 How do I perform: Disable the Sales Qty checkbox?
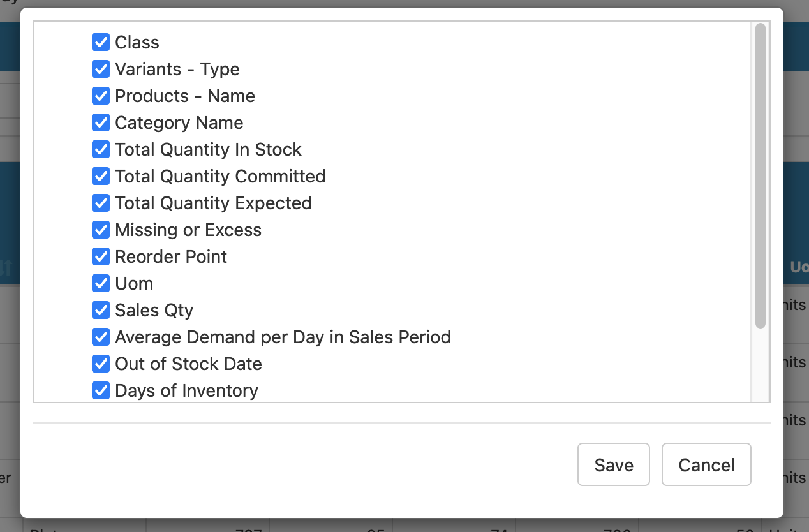[x=101, y=310]
